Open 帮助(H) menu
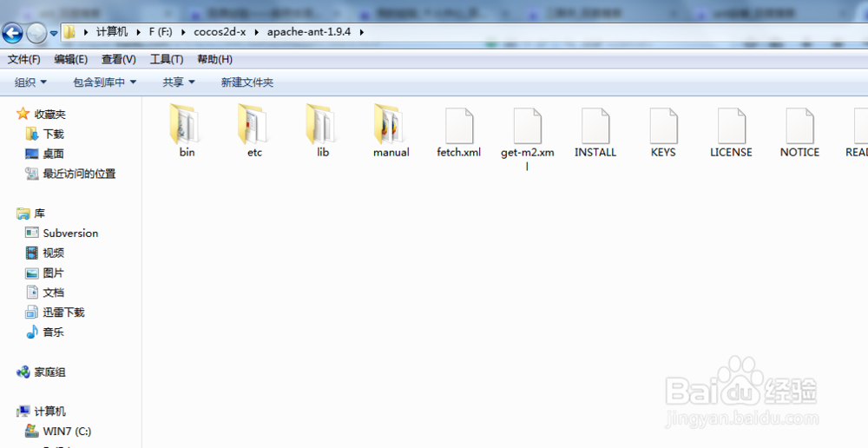Viewport: 868px width, 448px height. point(214,59)
